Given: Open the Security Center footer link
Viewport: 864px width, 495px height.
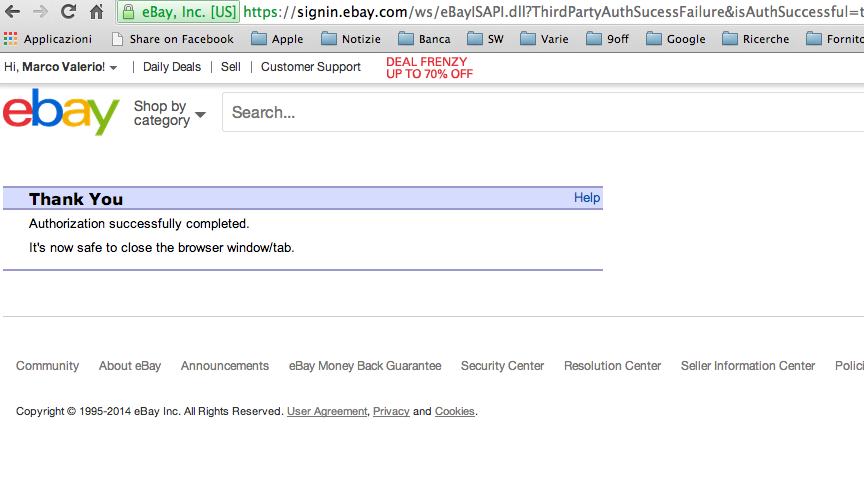Looking at the screenshot, I should [503, 365].
